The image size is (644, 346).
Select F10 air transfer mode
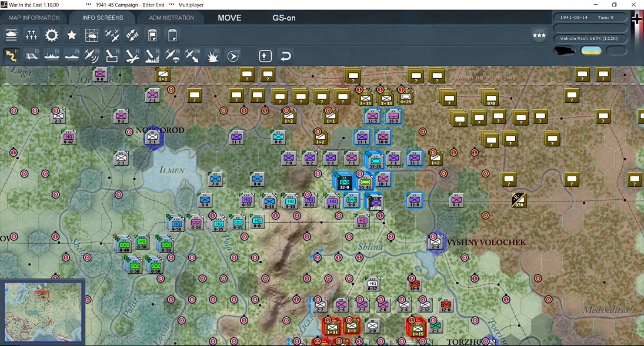pyautogui.click(x=192, y=56)
